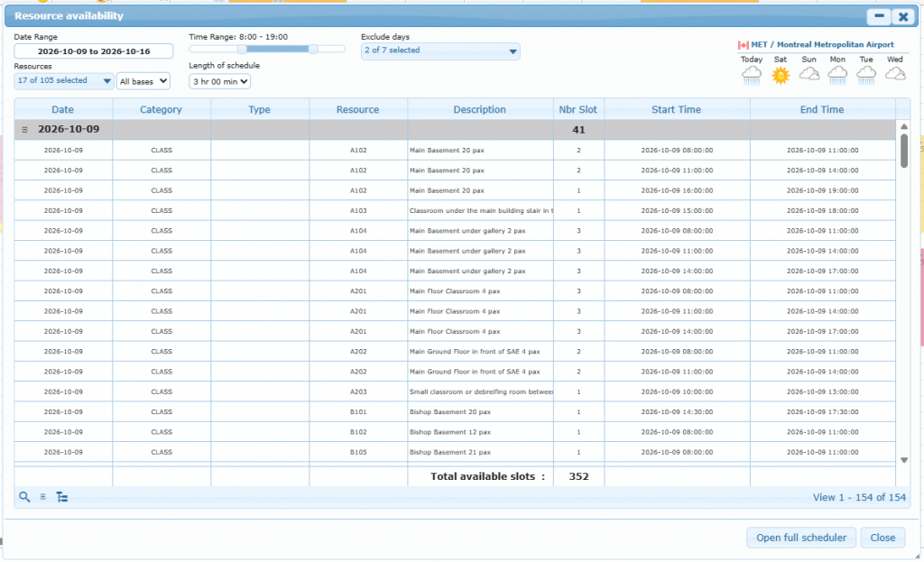Sort by the Nbr Slot column header
The height and width of the screenshot is (562, 924).
coord(578,109)
